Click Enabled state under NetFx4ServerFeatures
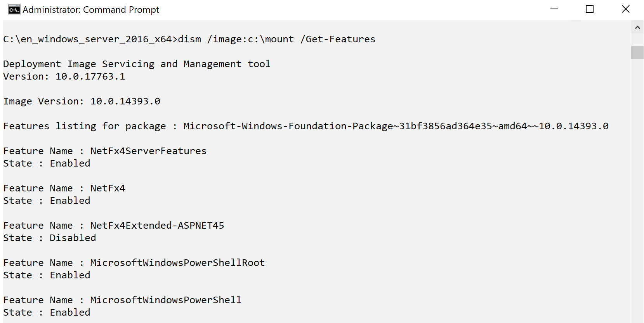This screenshot has width=644, height=323. [70, 163]
